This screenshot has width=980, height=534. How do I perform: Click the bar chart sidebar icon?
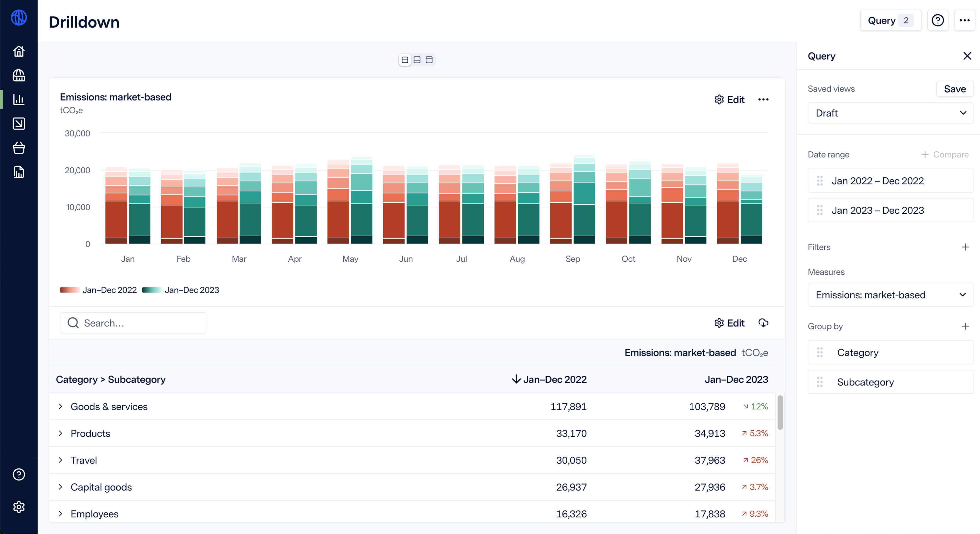[x=19, y=99]
